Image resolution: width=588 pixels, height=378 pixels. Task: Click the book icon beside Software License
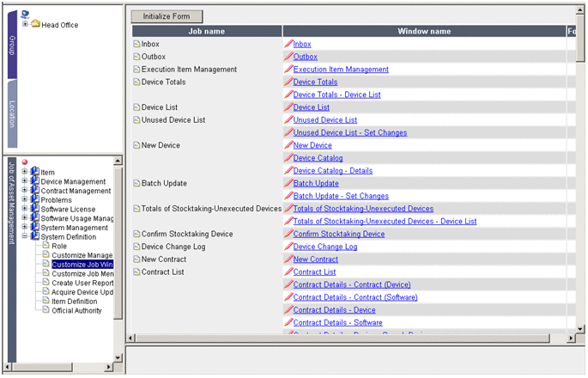35,210
